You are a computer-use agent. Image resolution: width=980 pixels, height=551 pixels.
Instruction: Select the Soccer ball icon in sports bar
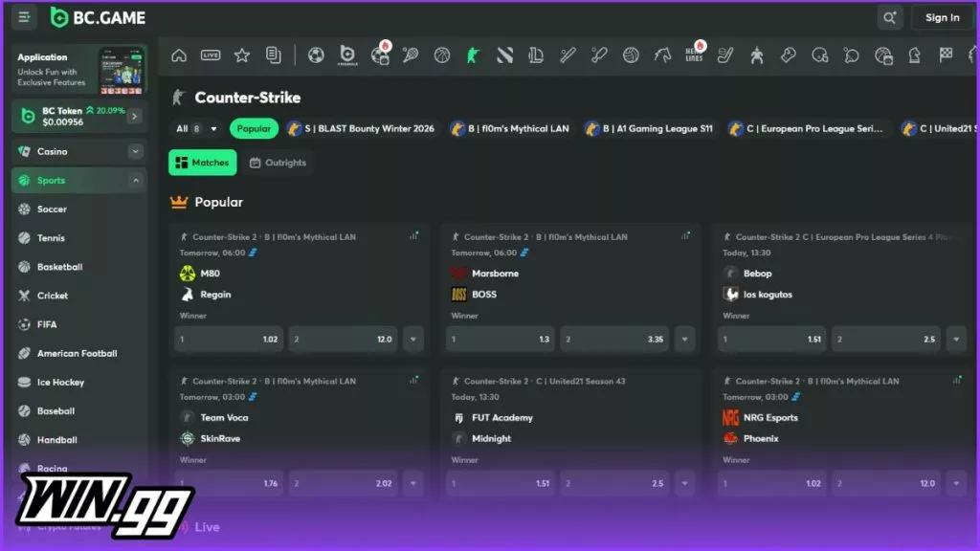316,55
